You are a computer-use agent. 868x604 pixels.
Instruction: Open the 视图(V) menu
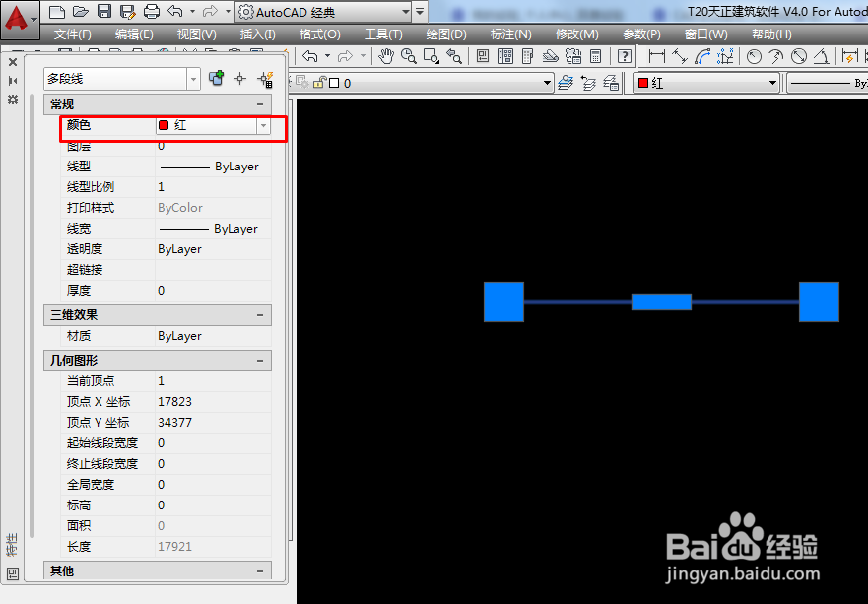tap(196, 34)
